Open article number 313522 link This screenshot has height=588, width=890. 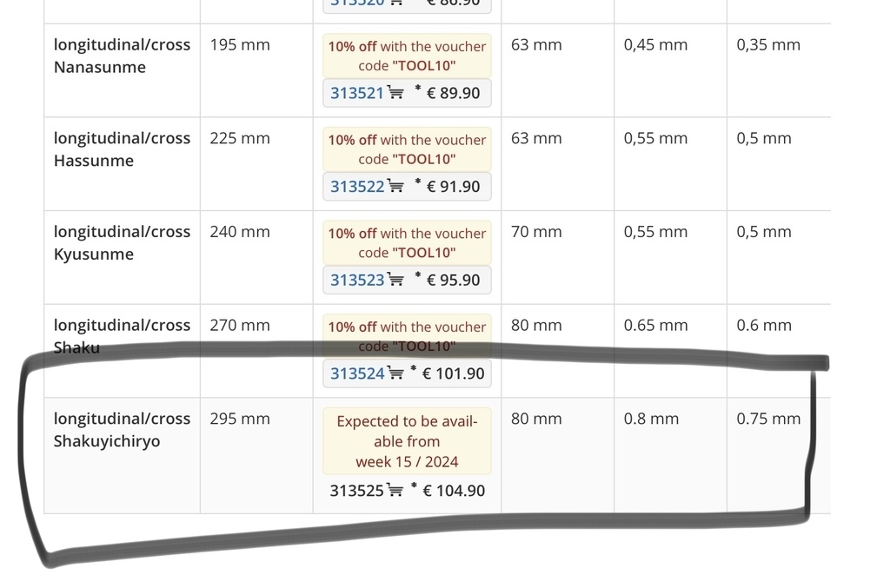pos(357,187)
